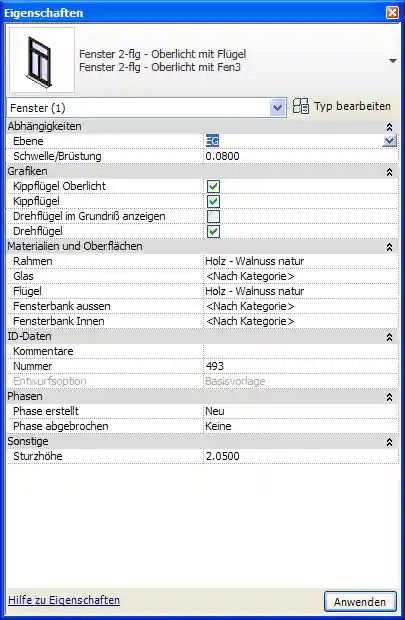This screenshot has width=405, height=620.
Task: Uncheck Kippflügel Oberlicht checkbox
Action: coord(213,186)
